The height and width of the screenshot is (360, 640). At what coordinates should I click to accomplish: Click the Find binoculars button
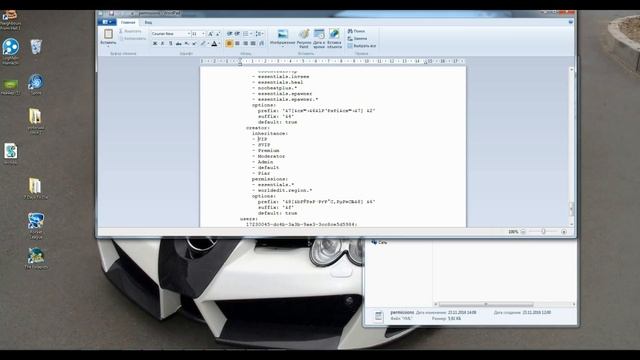[356, 31]
